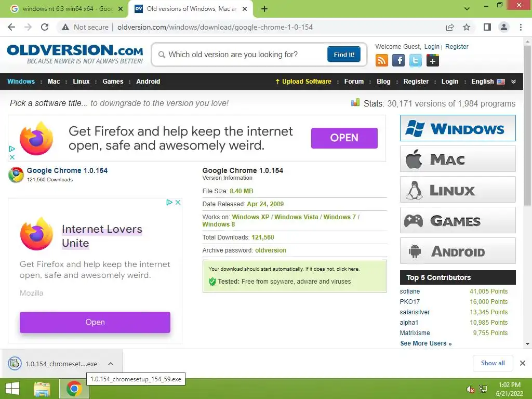The image size is (532, 399).
Task: Switch to the windows nt 6.3 Google tab
Action: (x=63, y=9)
